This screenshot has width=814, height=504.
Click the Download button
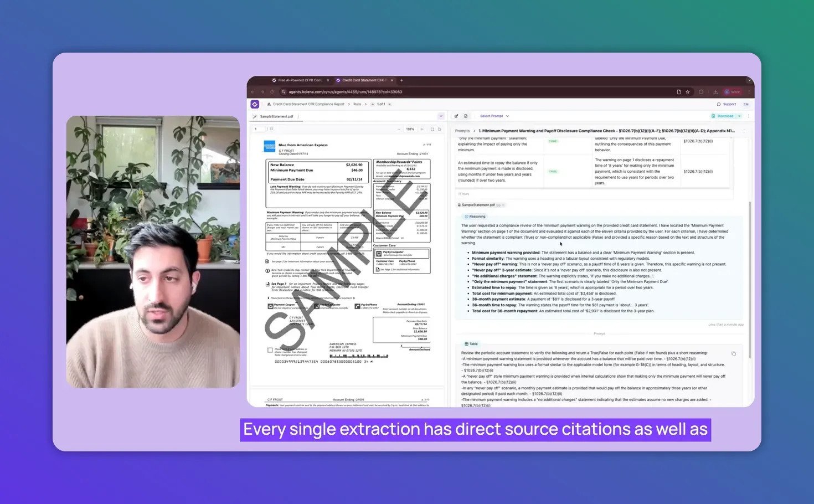(723, 116)
